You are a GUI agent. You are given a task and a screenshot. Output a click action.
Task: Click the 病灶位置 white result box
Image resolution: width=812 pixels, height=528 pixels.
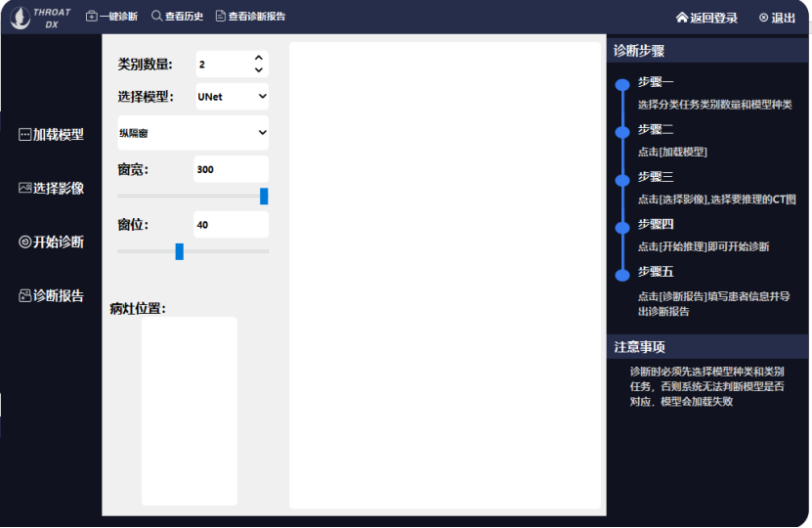tap(190, 412)
